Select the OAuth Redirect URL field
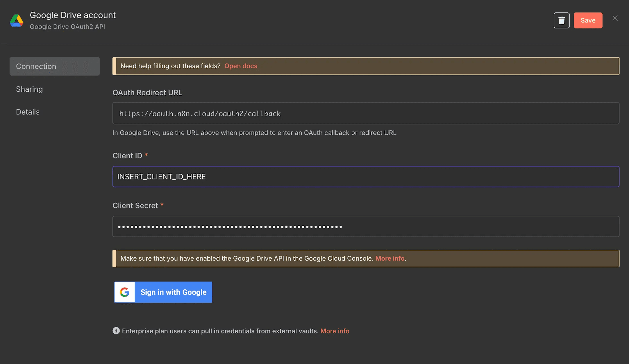This screenshot has height=364, width=629. click(366, 113)
